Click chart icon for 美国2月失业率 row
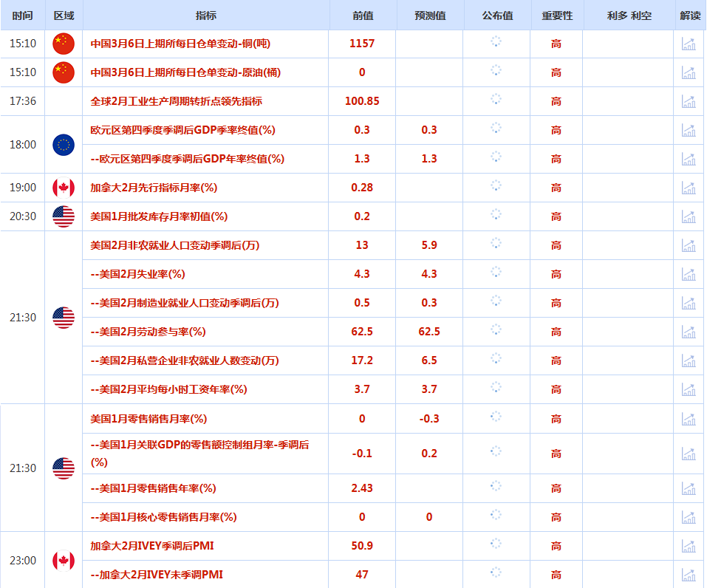This screenshot has width=707, height=588. pyautogui.click(x=689, y=274)
